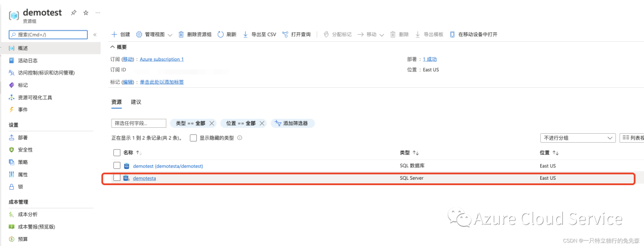Open 管理视图 gear menu
The width and height of the screenshot is (644, 246).
[x=154, y=35]
